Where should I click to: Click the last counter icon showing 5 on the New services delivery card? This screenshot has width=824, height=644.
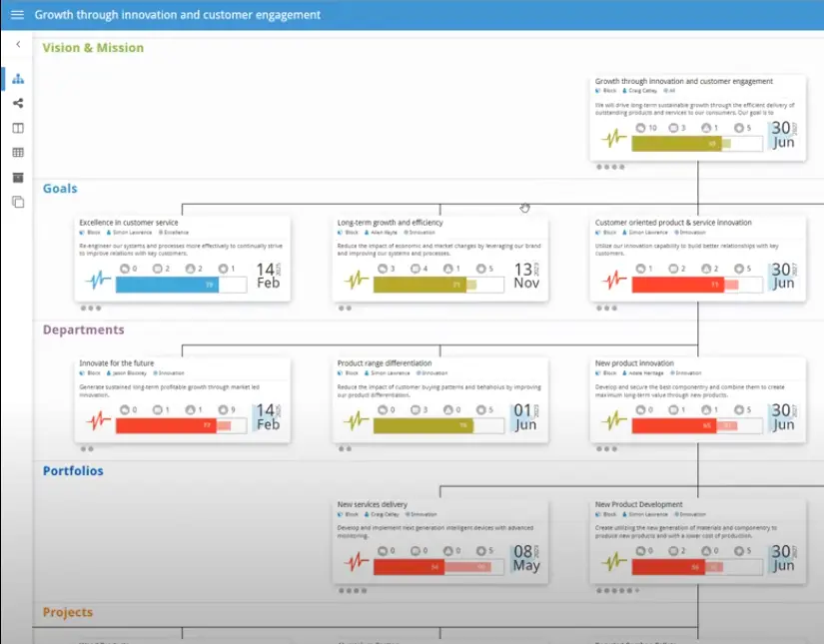point(480,550)
